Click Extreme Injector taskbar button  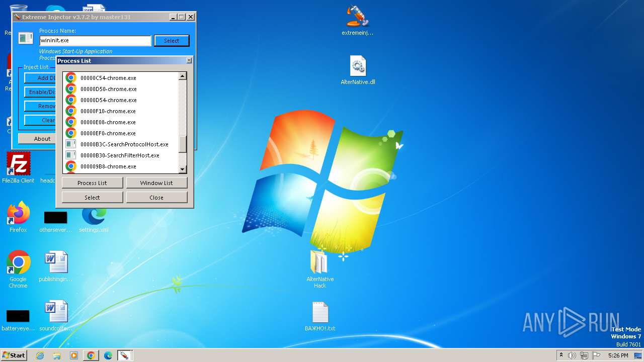[124, 355]
